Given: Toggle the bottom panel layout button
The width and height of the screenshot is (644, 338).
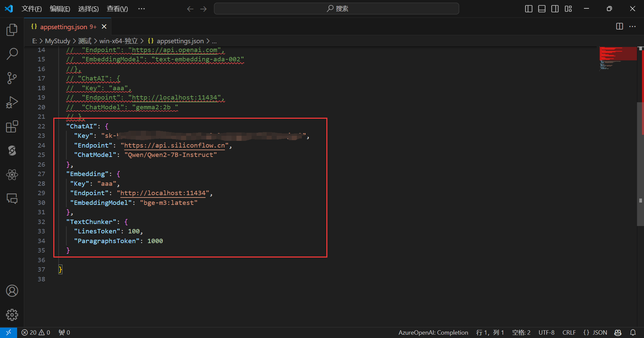Looking at the screenshot, I should click(x=542, y=9).
